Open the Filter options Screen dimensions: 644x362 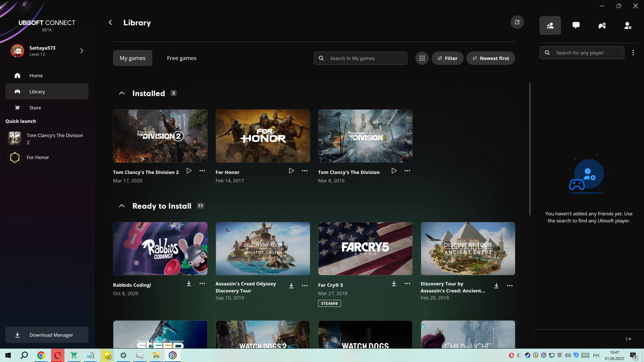pyautogui.click(x=447, y=58)
